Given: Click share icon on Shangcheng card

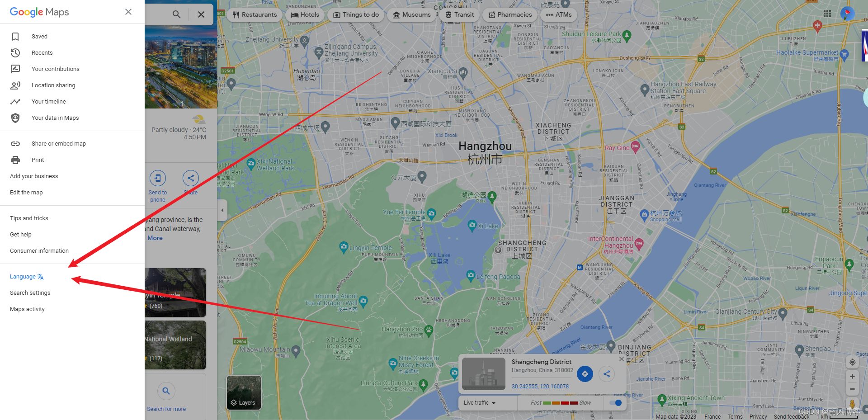Looking at the screenshot, I should click(x=607, y=374).
